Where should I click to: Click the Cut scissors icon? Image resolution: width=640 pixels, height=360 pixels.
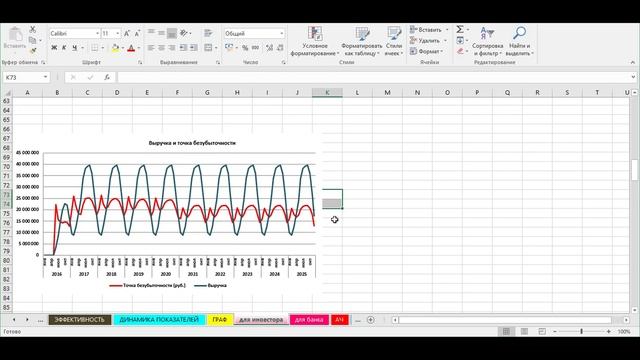click(33, 30)
